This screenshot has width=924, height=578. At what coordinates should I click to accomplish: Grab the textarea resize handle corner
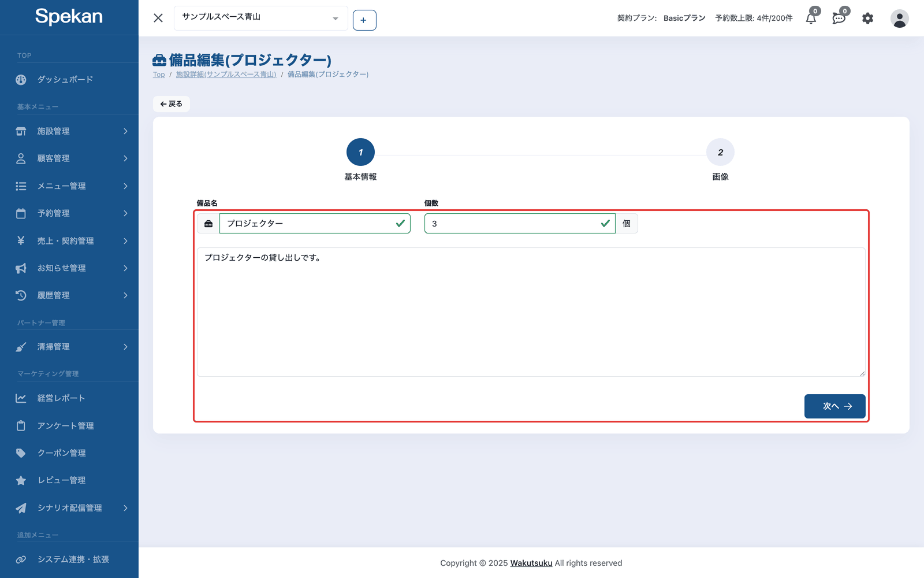862,373
